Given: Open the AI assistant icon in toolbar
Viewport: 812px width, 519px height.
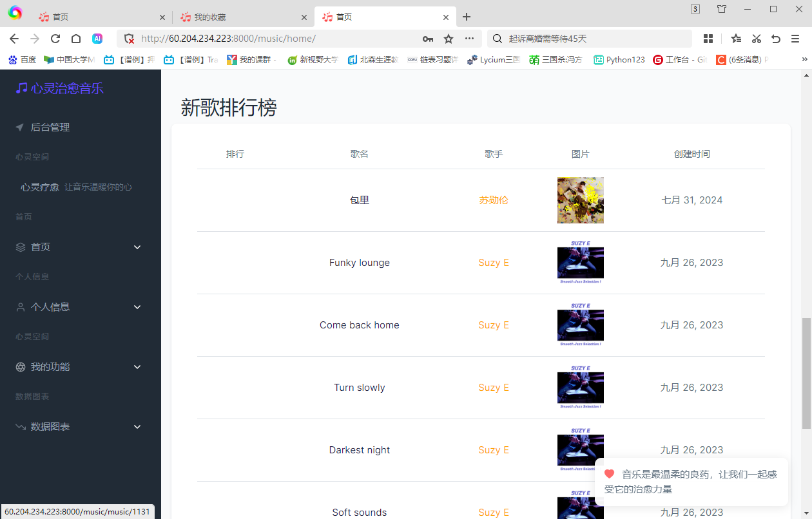Looking at the screenshot, I should (x=97, y=39).
